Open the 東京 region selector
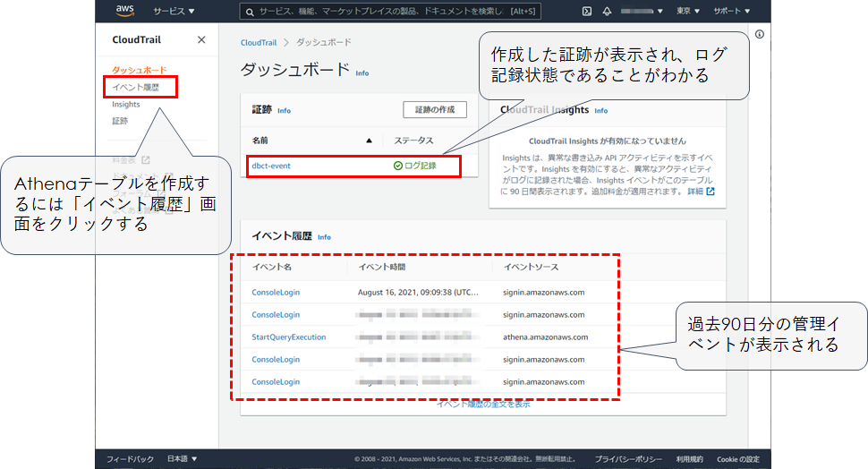868x469 pixels. tap(686, 12)
